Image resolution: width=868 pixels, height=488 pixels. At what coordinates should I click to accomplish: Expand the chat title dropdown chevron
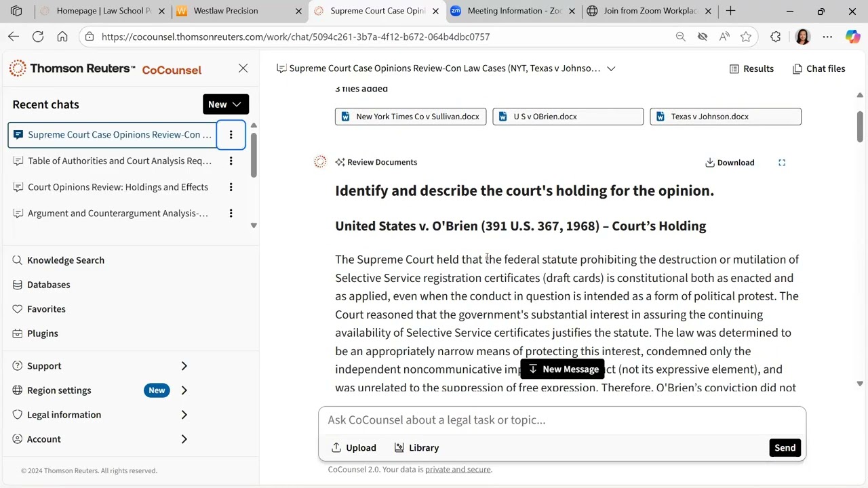[611, 68]
